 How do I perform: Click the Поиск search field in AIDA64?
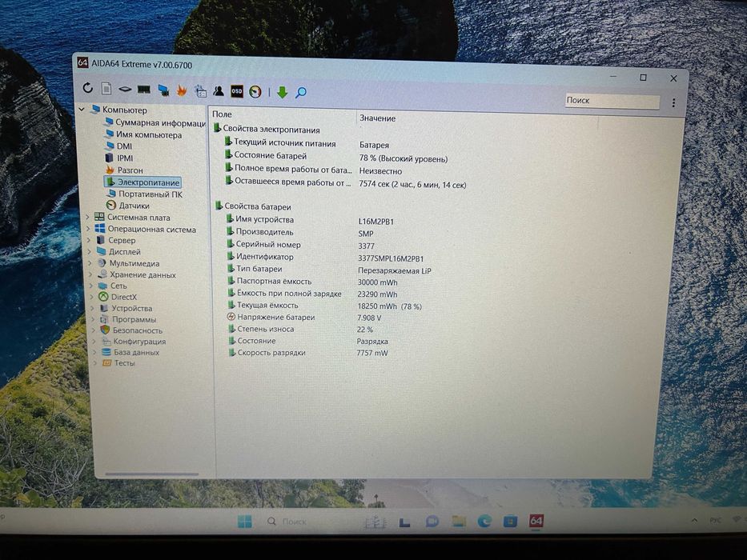tap(612, 101)
